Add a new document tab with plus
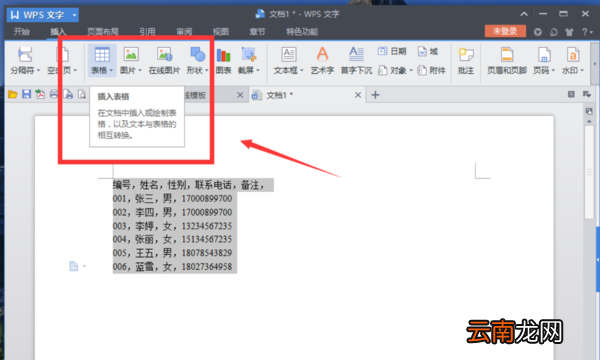600x360 pixels. pos(375,95)
